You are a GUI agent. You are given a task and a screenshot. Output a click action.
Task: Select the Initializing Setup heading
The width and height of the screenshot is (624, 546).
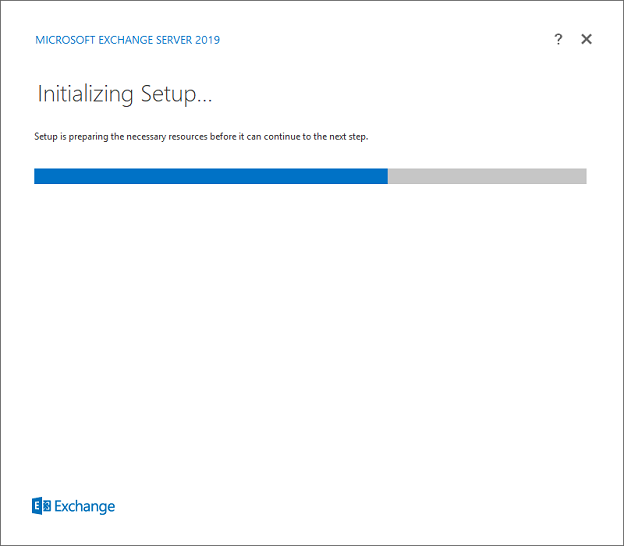coord(125,94)
